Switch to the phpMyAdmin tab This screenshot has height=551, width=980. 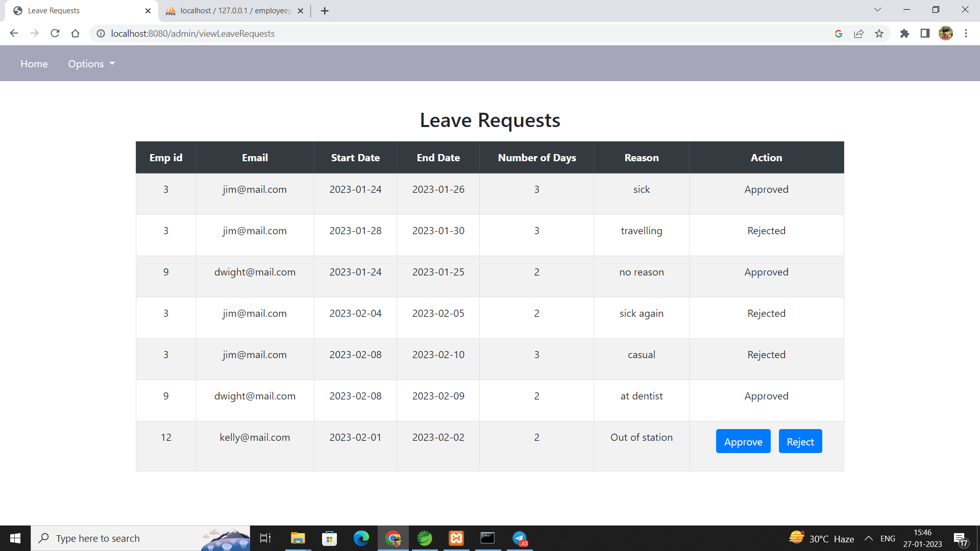coord(230,10)
